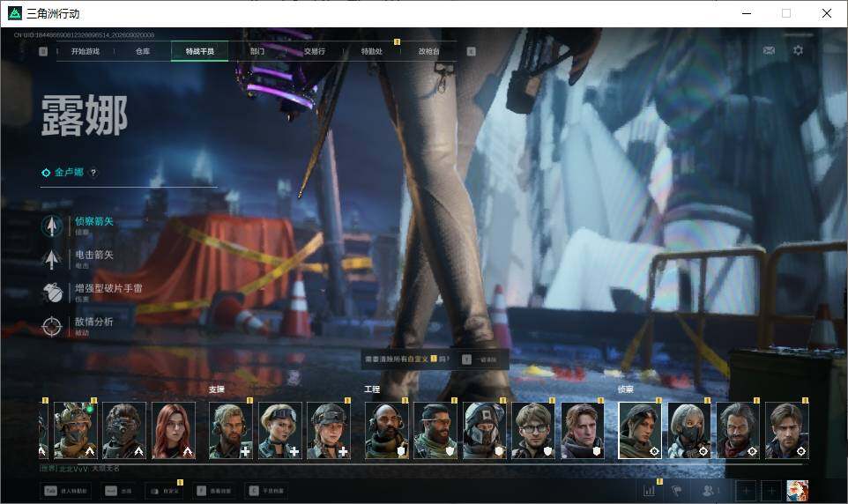Click the first empty squad plus slot
The width and height of the screenshot is (848, 504).
pyautogui.click(x=746, y=491)
